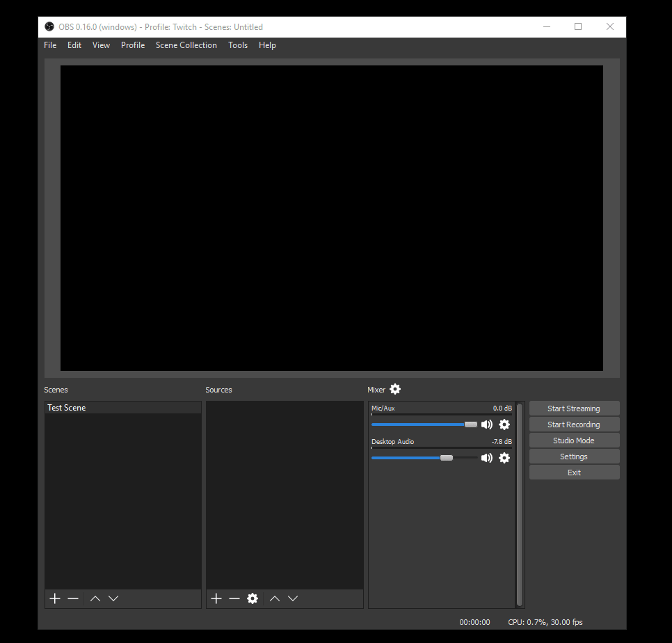Click the Desktop Audio -7.8 dB value
Screen dimensions: 672x643
pyautogui.click(x=502, y=441)
